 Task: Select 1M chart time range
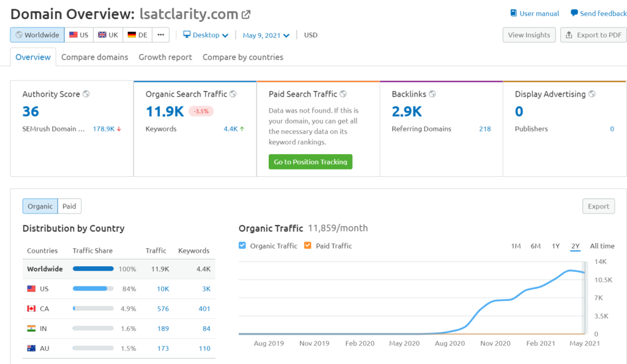coord(516,246)
